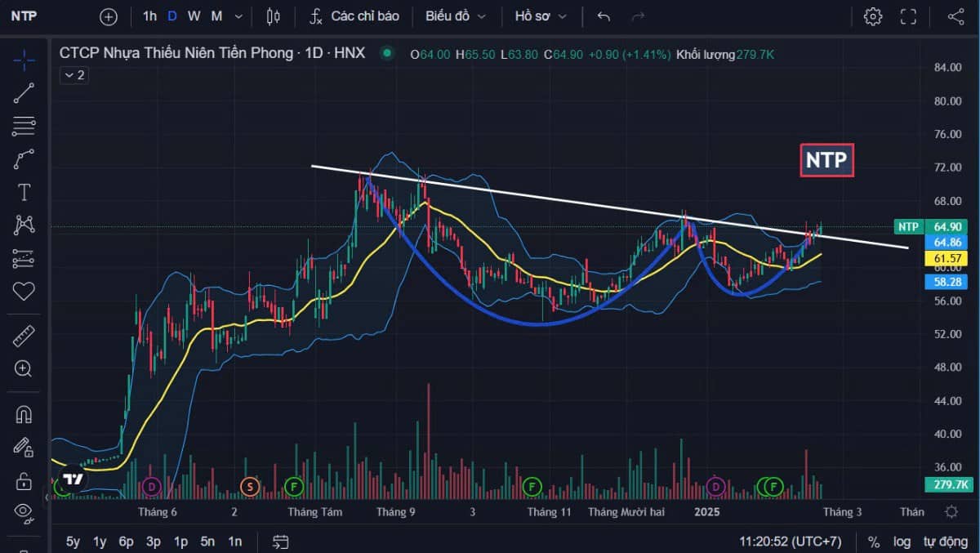Viewport: 980px width, 553px height.
Task: Select the ruler measure tool
Action: point(24,336)
